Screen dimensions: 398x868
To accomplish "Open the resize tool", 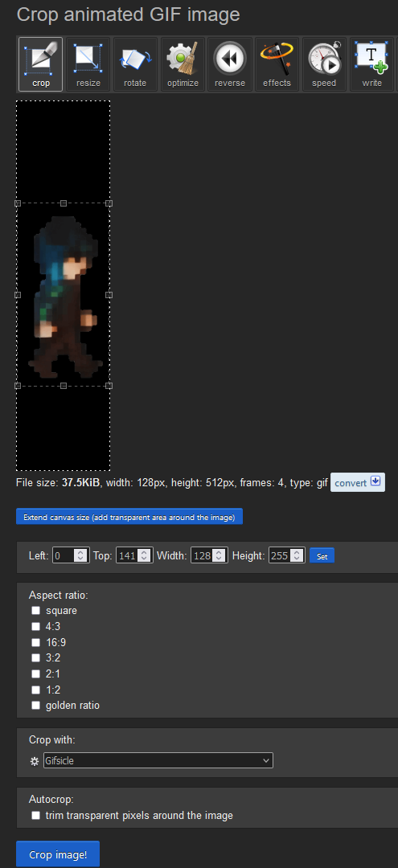I will pyautogui.click(x=88, y=63).
